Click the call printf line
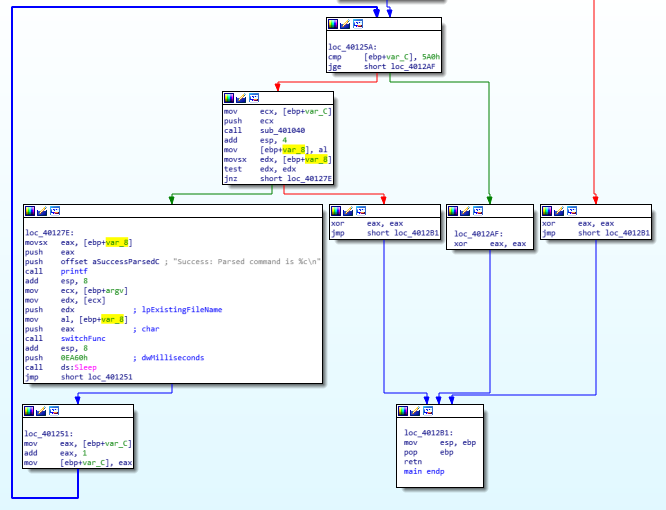 56,271
